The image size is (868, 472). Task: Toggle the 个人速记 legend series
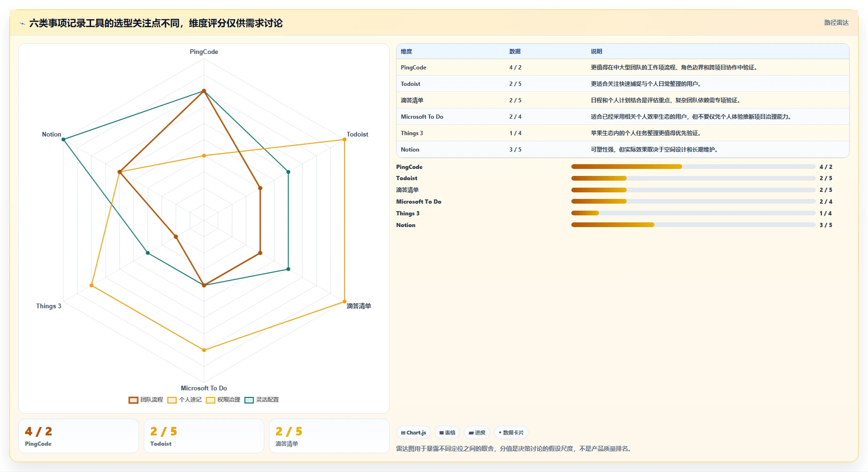tap(184, 400)
